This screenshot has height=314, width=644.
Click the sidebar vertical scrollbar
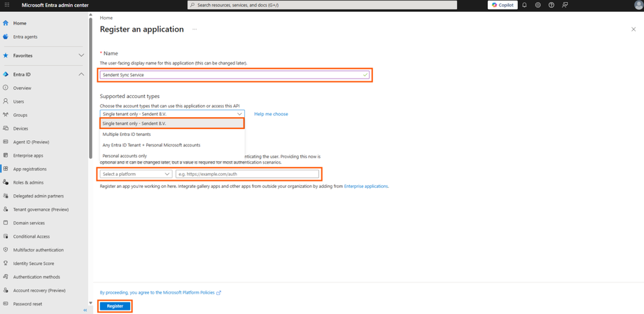click(x=91, y=88)
